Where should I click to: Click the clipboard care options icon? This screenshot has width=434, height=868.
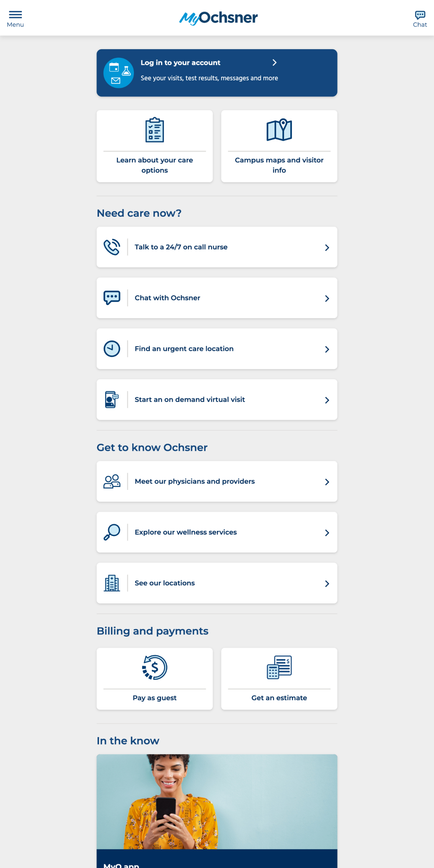(x=155, y=130)
